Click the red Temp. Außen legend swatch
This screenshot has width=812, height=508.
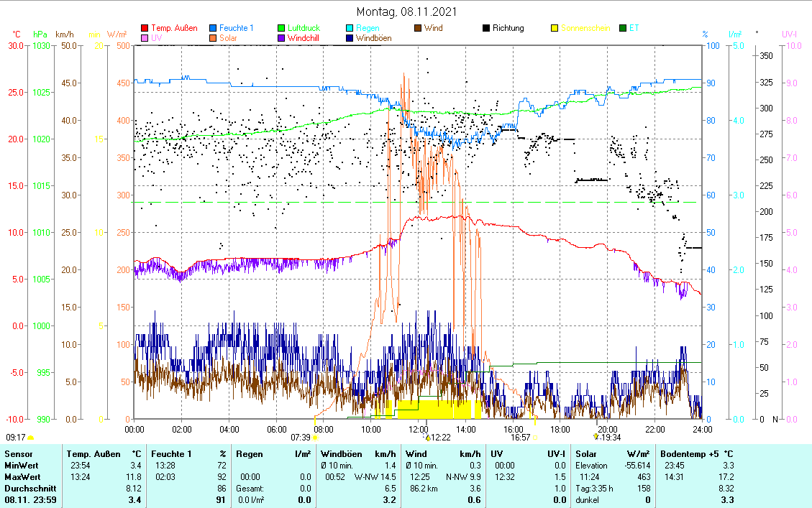coord(145,29)
